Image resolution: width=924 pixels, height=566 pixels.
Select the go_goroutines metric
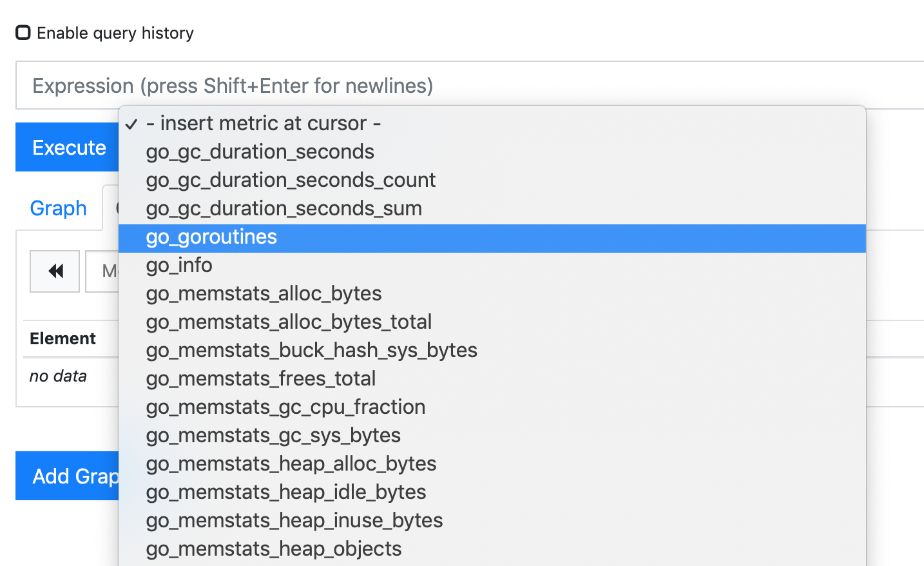pyautogui.click(x=212, y=237)
